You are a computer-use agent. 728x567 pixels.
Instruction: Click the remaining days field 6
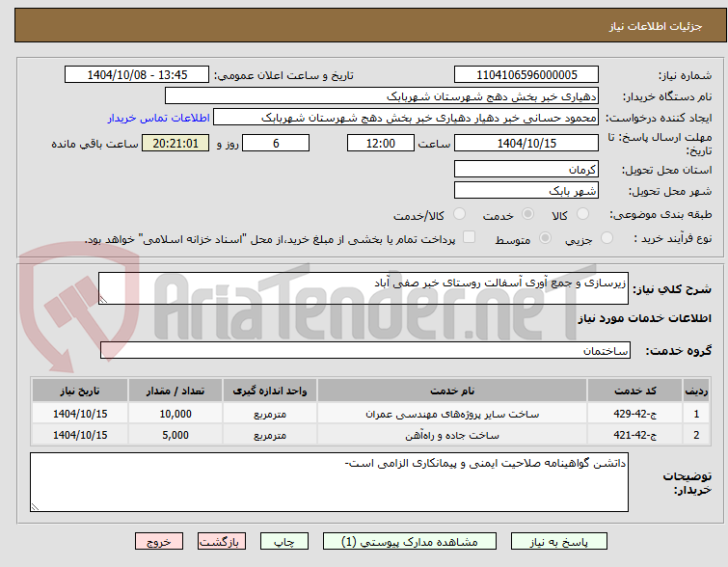(x=276, y=143)
